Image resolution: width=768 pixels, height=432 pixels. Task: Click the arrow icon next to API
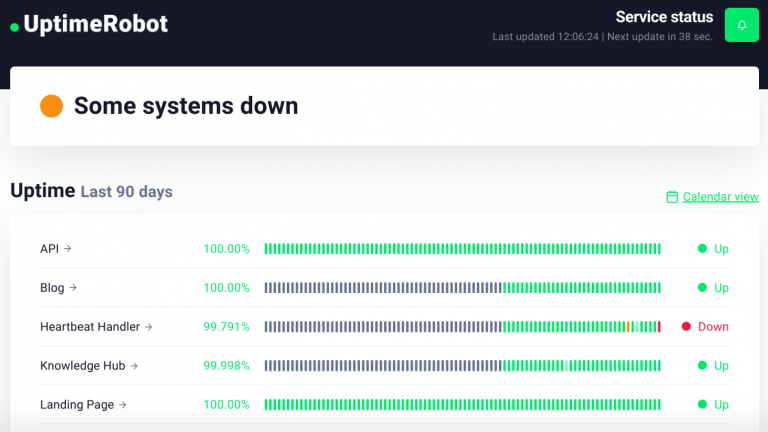68,249
